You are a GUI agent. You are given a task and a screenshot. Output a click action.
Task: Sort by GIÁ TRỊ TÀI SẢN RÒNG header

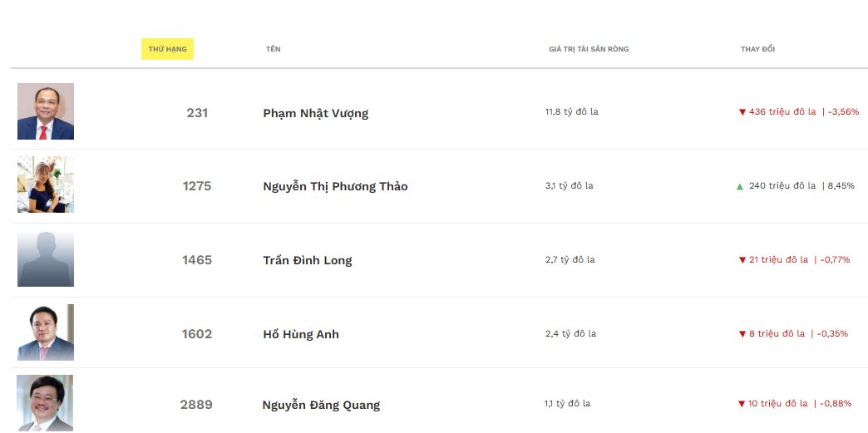[589, 50]
